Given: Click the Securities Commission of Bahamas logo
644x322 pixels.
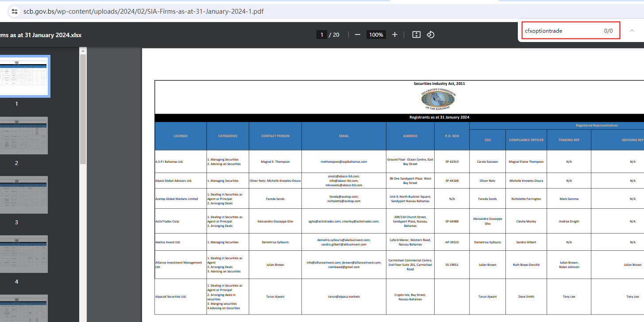Looking at the screenshot, I should click(438, 99).
